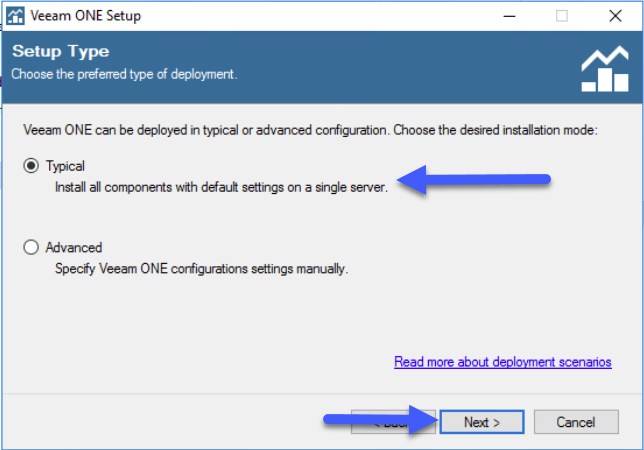Select the Typical radio button
644x450 pixels.
coord(31,165)
